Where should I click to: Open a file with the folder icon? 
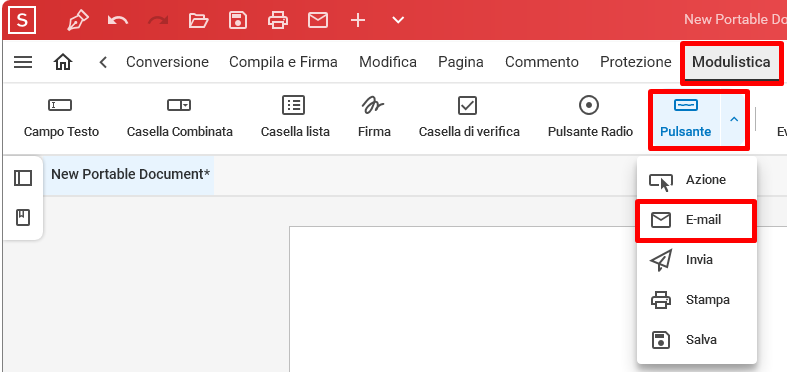coord(198,21)
